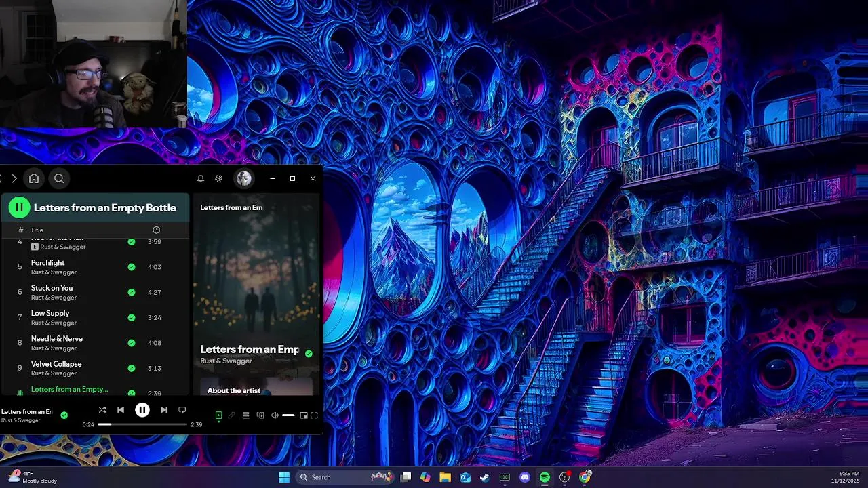Open OBS Studio from the taskbar
868x488 pixels.
coord(565,477)
